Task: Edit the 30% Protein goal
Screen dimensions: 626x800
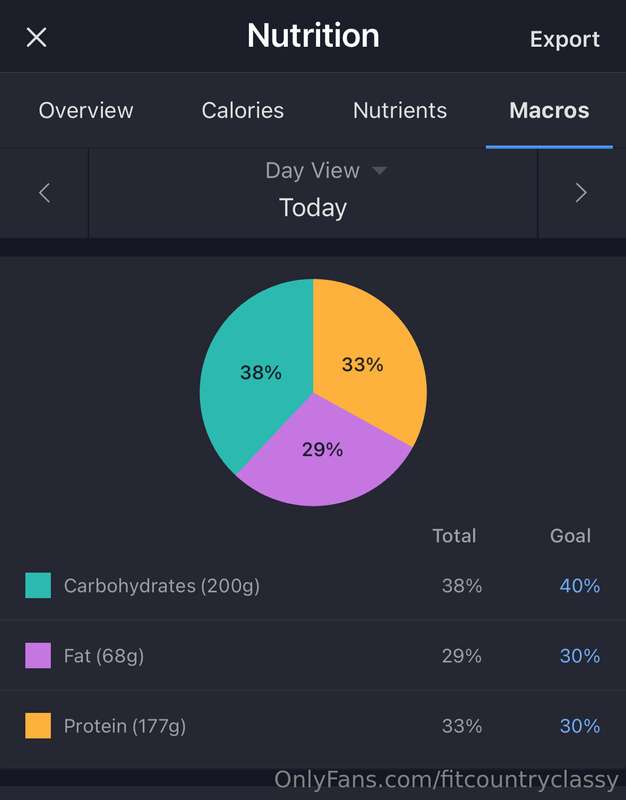Action: (580, 726)
